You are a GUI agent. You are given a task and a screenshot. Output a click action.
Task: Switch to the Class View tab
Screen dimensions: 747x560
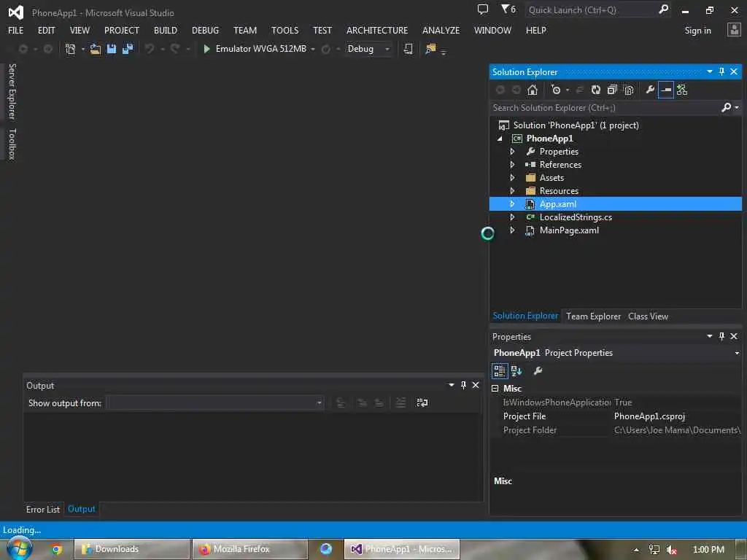[648, 316]
